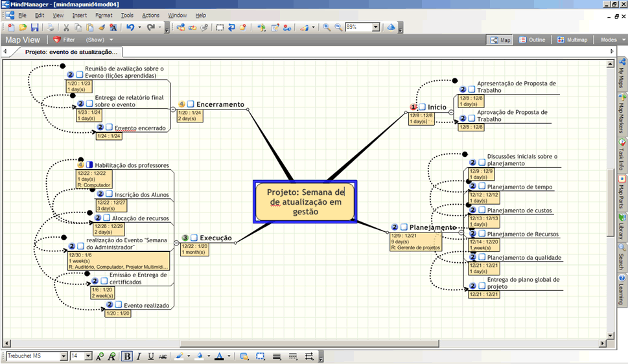Click the Filter button
Screen dimensions: 628x364
coord(64,40)
